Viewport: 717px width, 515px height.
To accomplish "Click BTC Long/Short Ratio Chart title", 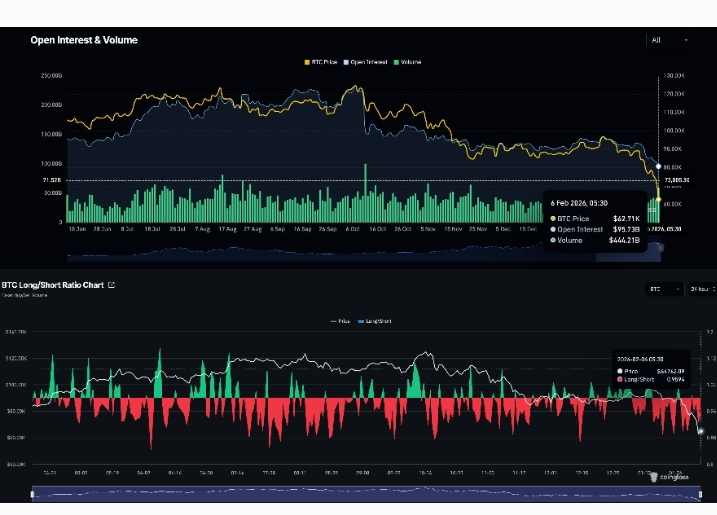I will tap(52, 285).
